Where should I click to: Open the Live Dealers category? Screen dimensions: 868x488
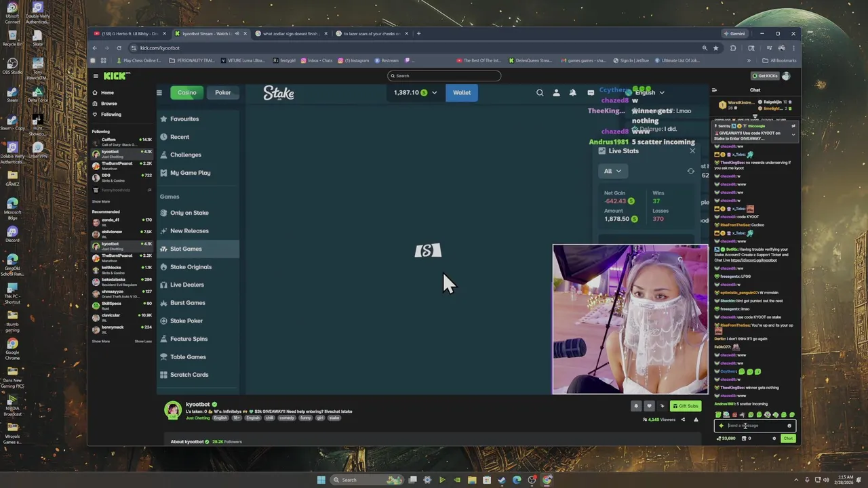(x=198, y=285)
